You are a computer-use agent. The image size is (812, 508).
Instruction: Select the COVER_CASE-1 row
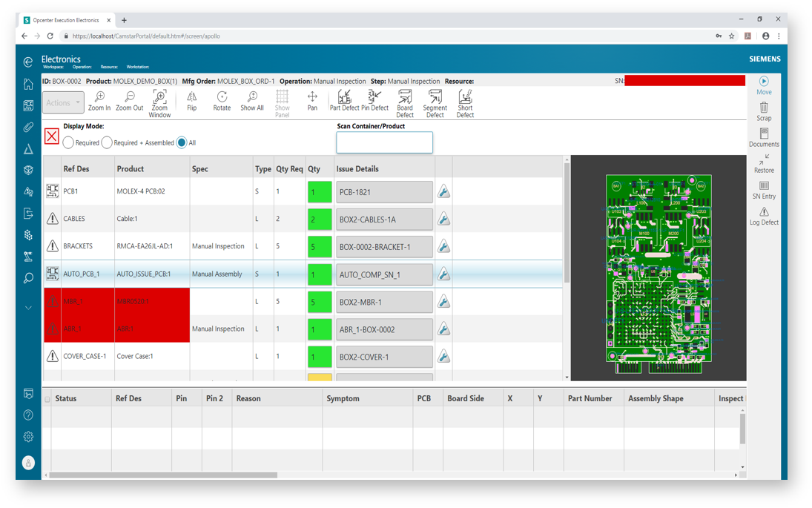303,356
